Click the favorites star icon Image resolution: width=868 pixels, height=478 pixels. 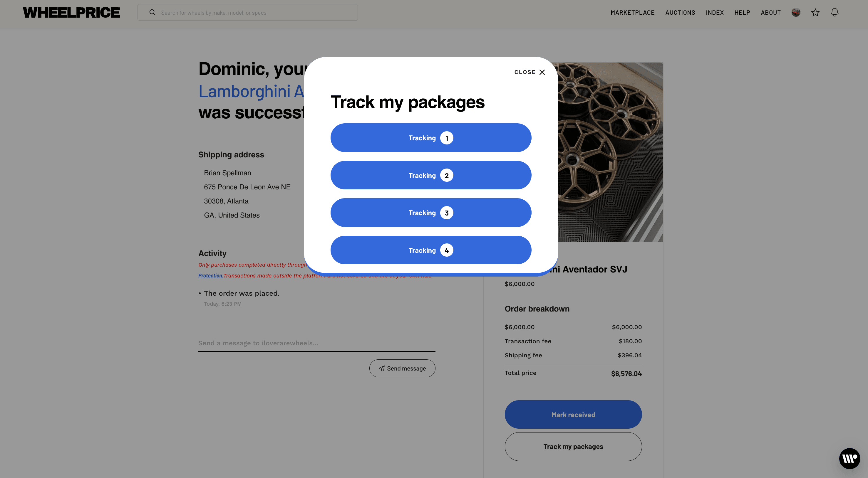[x=815, y=12]
